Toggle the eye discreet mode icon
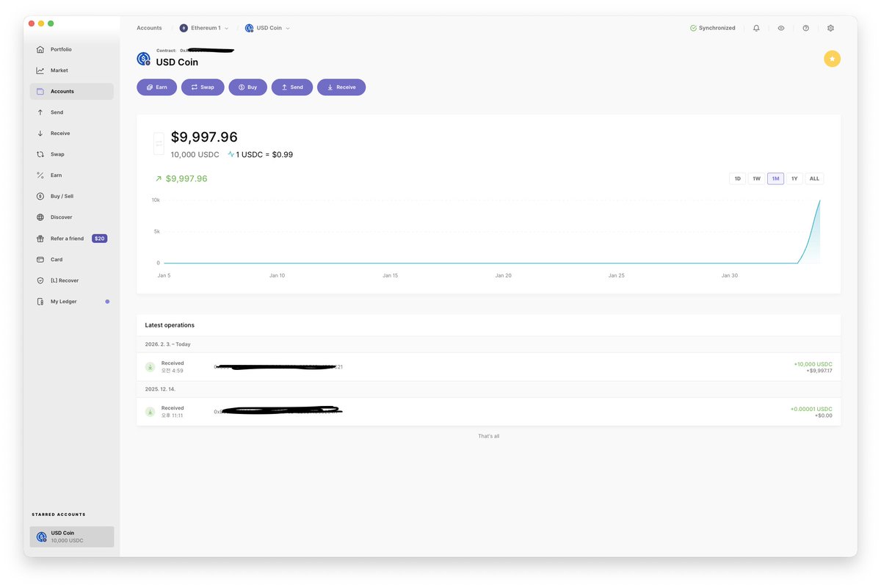The height and width of the screenshot is (588, 881). [781, 28]
